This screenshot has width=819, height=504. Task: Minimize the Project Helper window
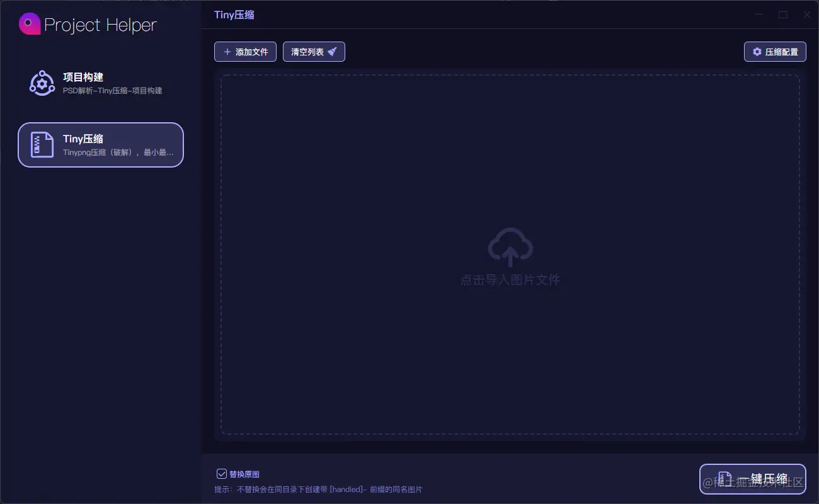(759, 14)
